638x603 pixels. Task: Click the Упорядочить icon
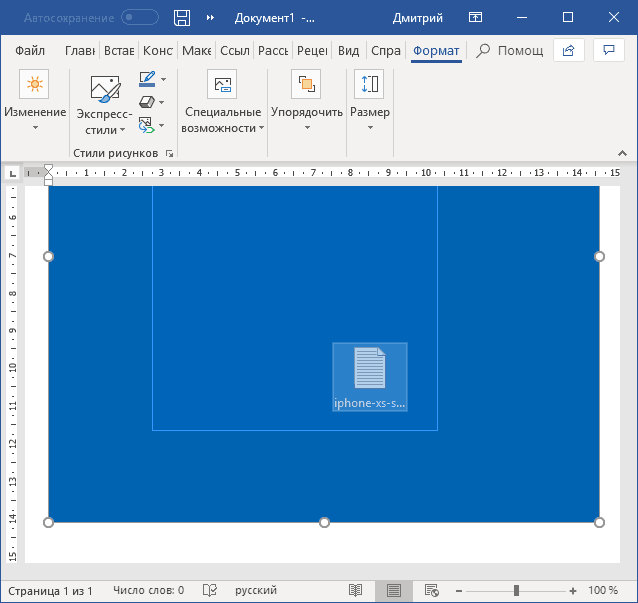pyautogui.click(x=306, y=84)
